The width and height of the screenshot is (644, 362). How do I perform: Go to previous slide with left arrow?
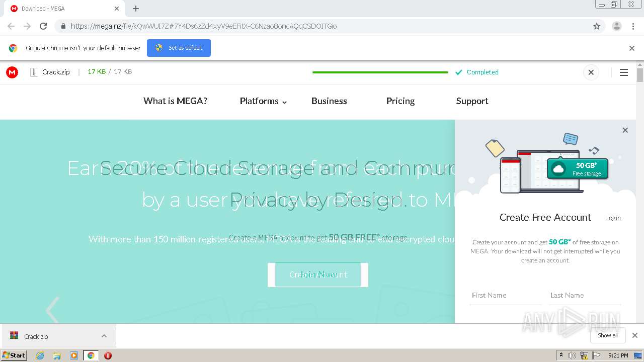[x=52, y=310]
